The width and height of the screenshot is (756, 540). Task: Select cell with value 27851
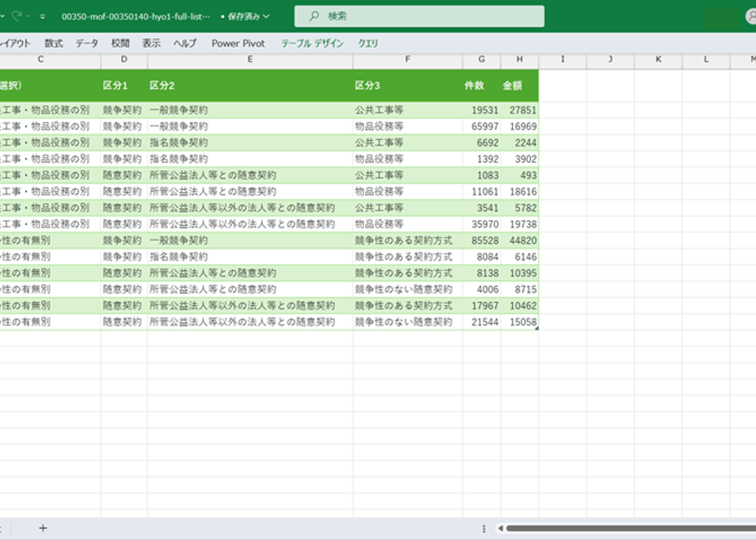[x=520, y=110]
